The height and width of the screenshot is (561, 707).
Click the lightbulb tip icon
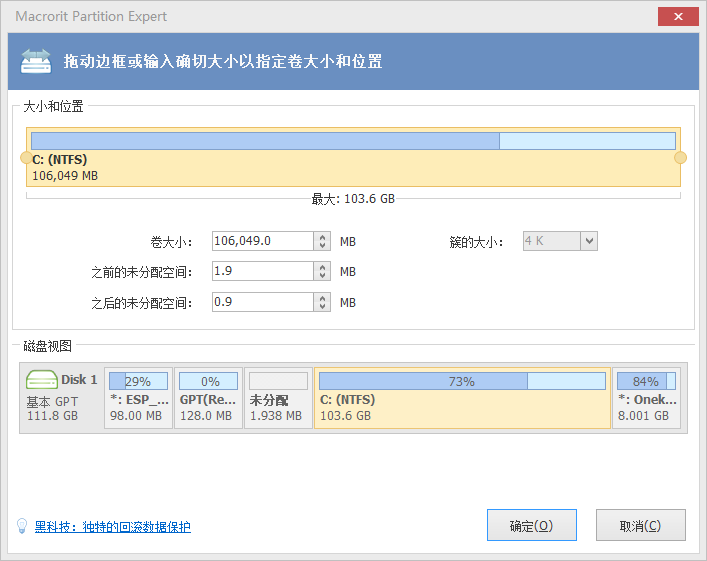coord(22,526)
